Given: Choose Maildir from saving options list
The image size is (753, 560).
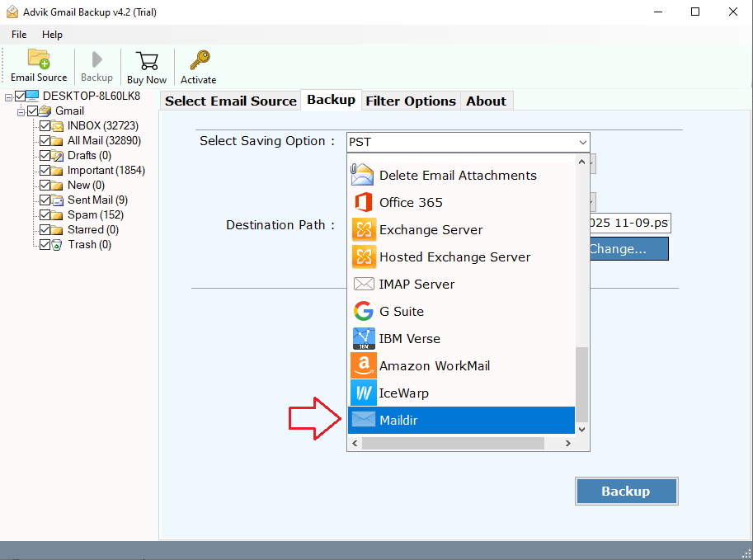Looking at the screenshot, I should coord(461,420).
